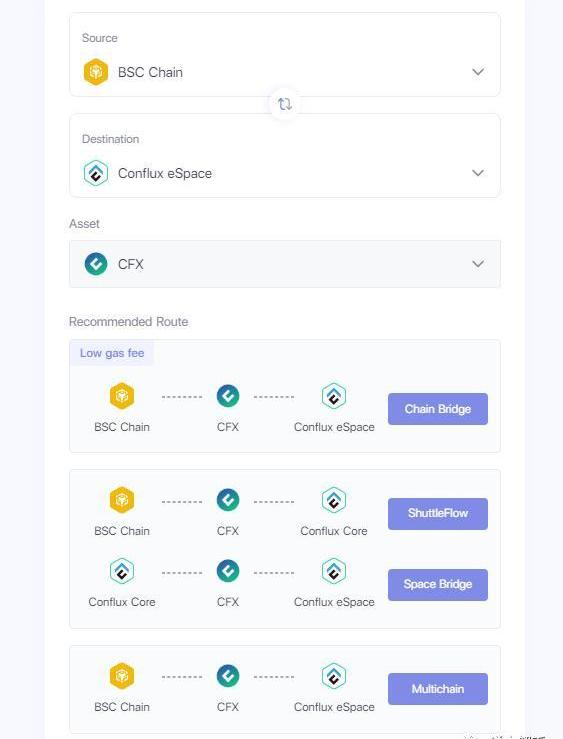Select the Low gas fee tag

(x=112, y=353)
